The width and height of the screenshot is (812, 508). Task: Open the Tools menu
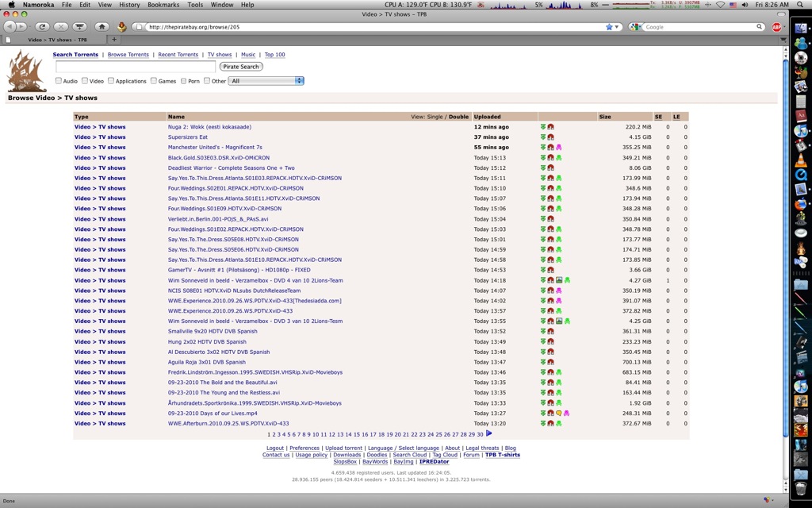point(195,4)
